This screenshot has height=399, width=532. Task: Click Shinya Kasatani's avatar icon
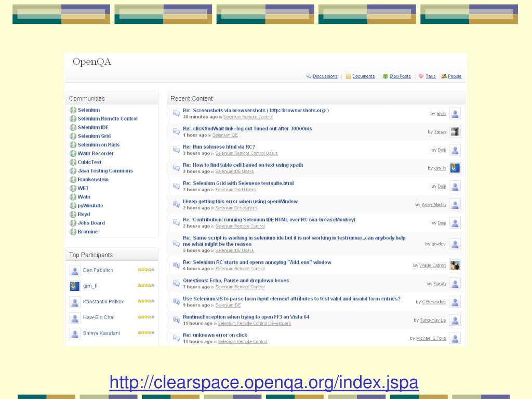(75, 333)
